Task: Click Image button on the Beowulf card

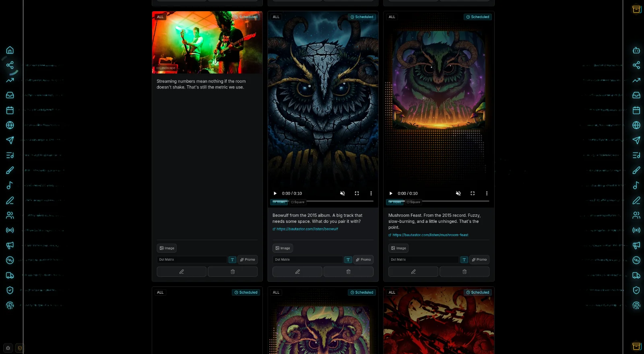Action: tap(283, 248)
